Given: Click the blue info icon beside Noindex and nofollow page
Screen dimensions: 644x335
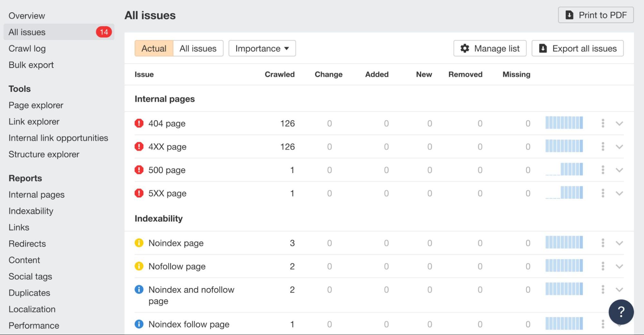Looking at the screenshot, I should (139, 289).
